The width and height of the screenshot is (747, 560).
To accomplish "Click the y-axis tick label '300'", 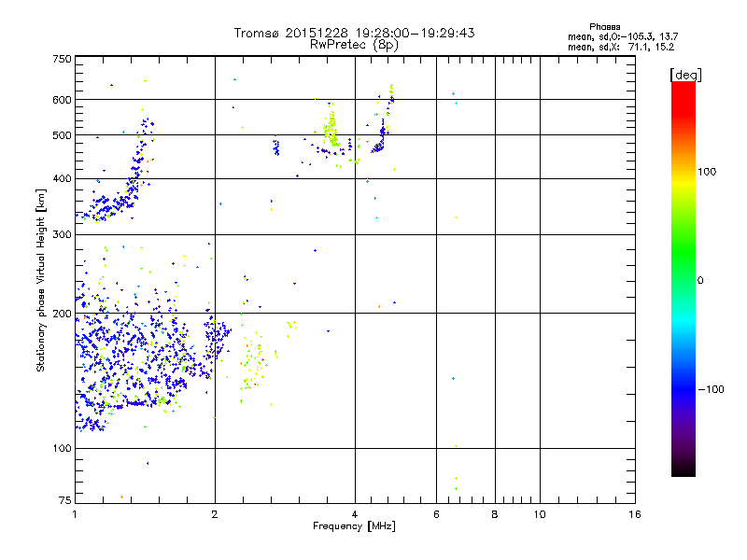I will coord(62,235).
